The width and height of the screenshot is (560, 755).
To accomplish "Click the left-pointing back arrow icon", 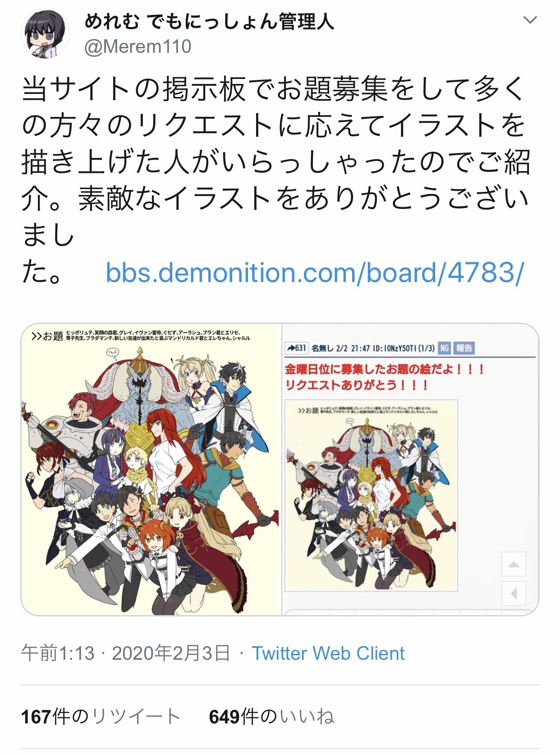I will point(514,593).
